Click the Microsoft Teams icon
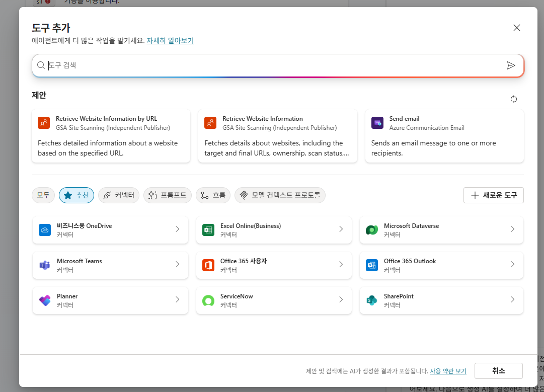The height and width of the screenshot is (392, 544). (x=45, y=265)
